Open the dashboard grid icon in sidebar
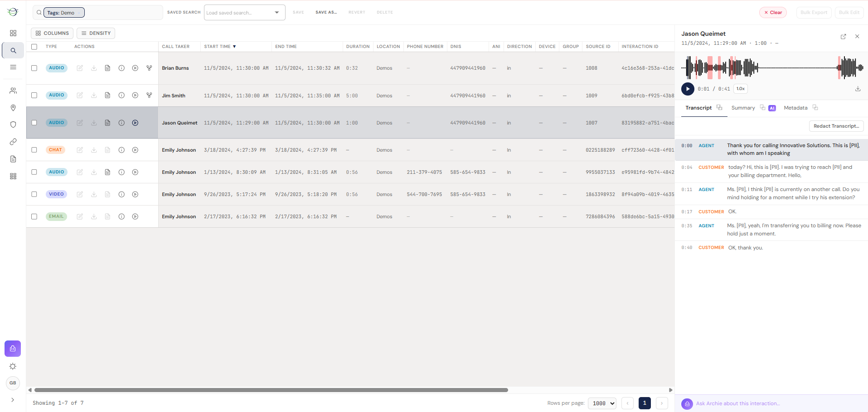This screenshot has width=868, height=412. (x=13, y=33)
